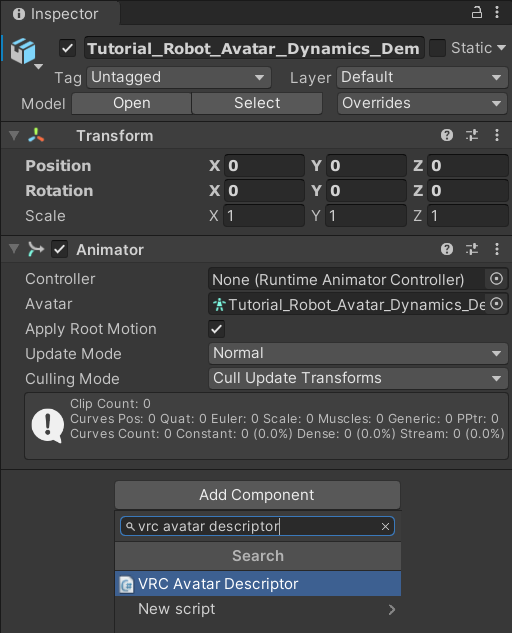Click the GameObject name field

point(254,48)
